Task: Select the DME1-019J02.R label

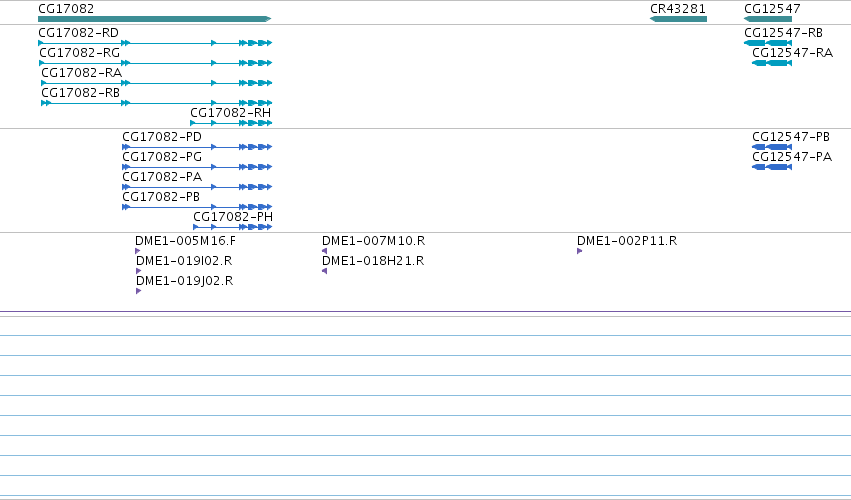Action: [x=185, y=281]
